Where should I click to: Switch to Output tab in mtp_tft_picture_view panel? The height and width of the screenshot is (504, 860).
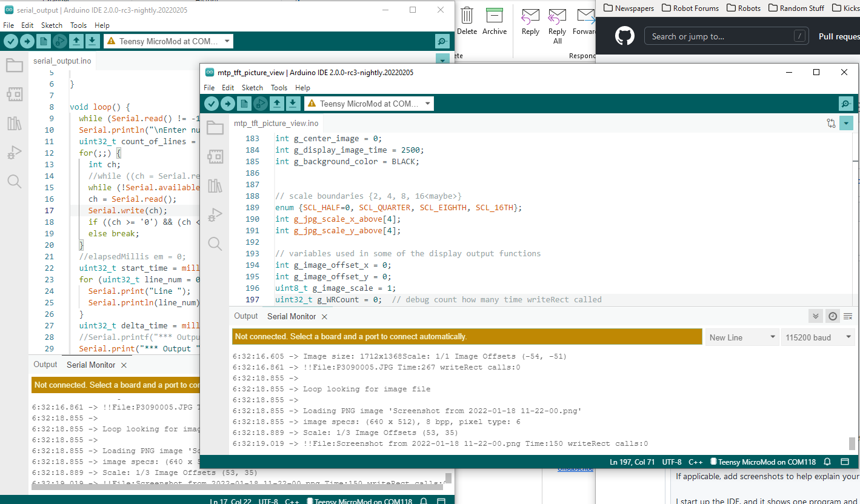point(246,316)
